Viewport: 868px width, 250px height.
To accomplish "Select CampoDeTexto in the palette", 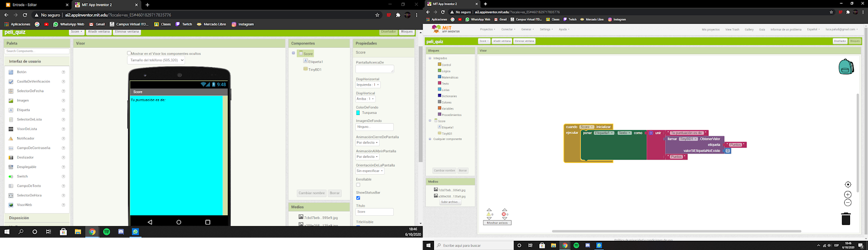I will (x=29, y=186).
